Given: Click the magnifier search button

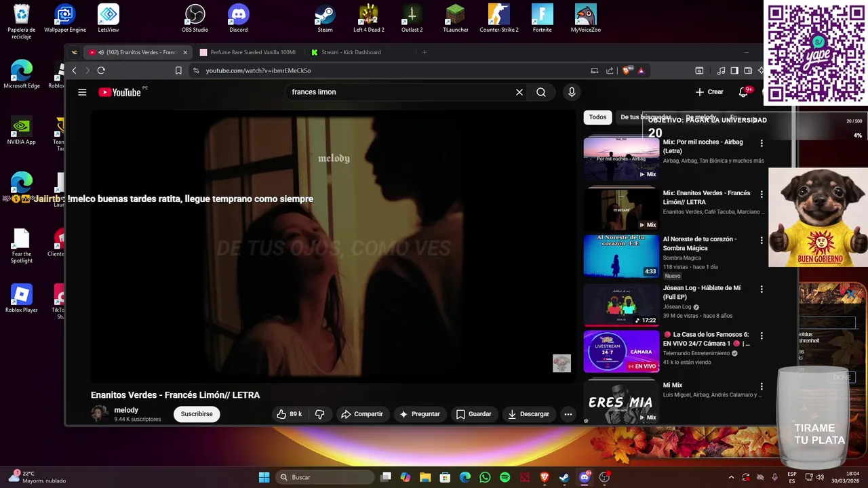Looking at the screenshot, I should pos(541,92).
